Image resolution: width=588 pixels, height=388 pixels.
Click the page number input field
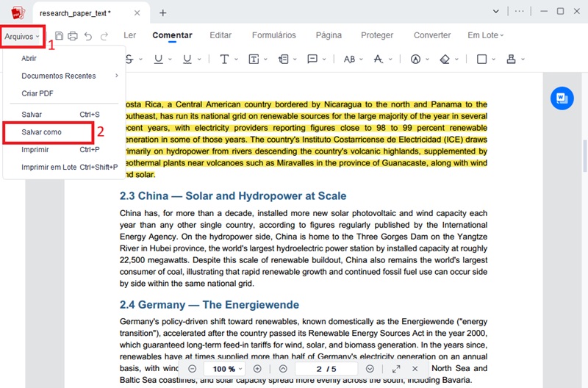[326, 369]
